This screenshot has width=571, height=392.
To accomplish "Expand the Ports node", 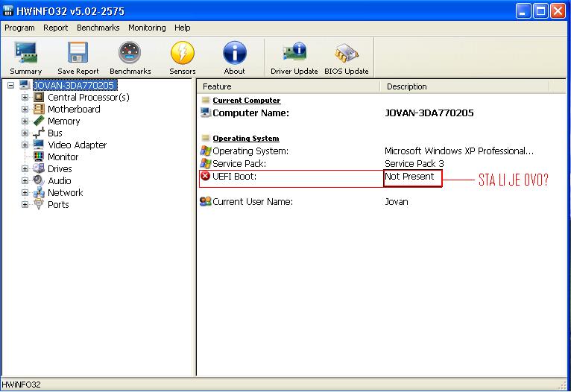I will 25,204.
